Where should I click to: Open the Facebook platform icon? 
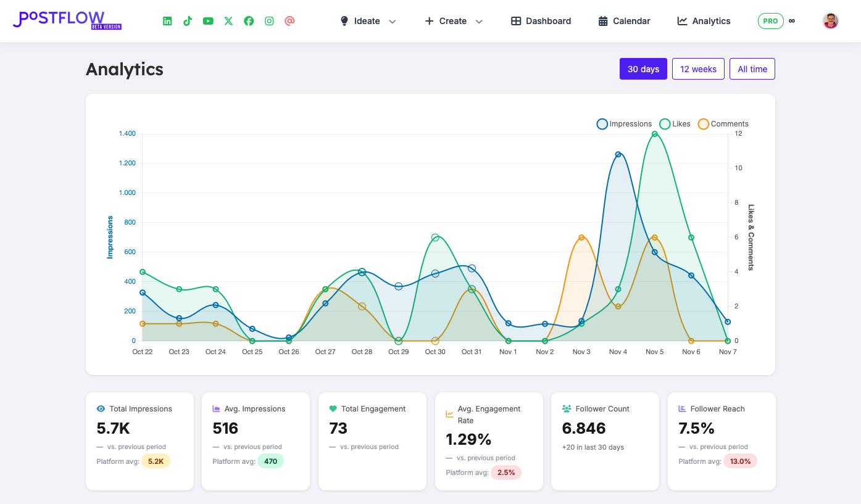[x=249, y=20]
